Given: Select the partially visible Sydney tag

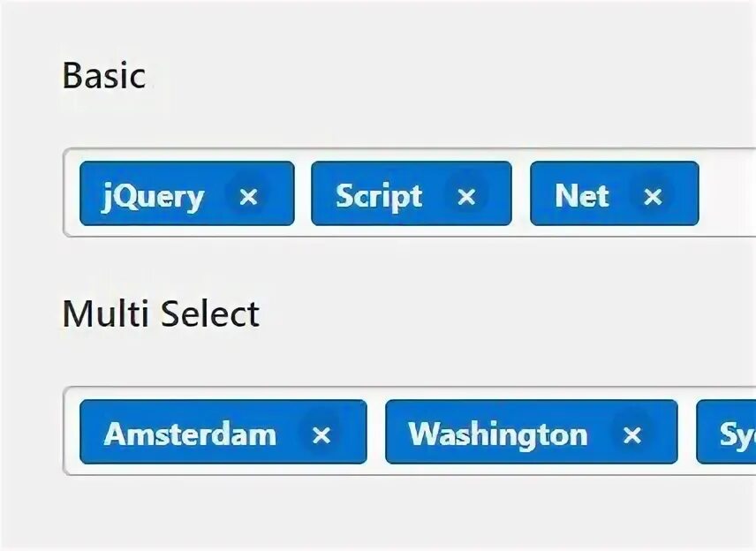Looking at the screenshot, I should pos(726,432).
